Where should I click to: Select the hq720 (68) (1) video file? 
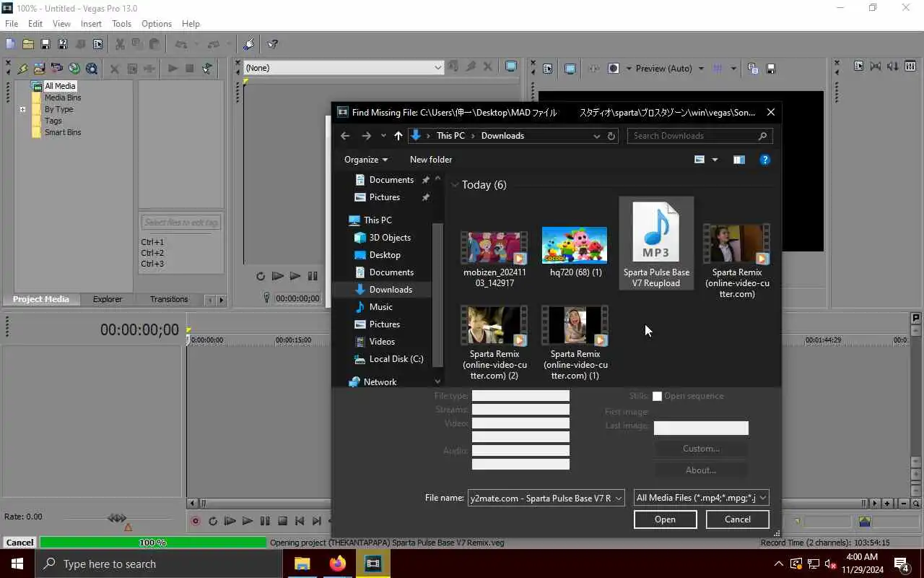point(575,253)
